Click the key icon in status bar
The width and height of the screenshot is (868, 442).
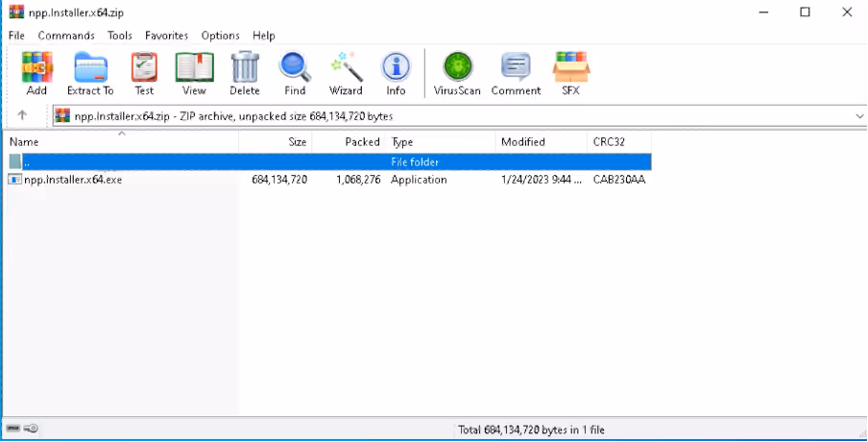point(32,429)
